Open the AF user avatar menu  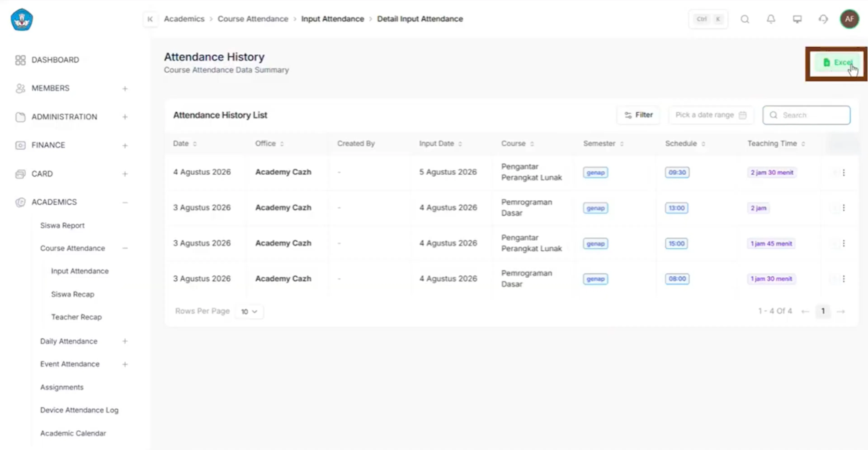click(x=849, y=19)
